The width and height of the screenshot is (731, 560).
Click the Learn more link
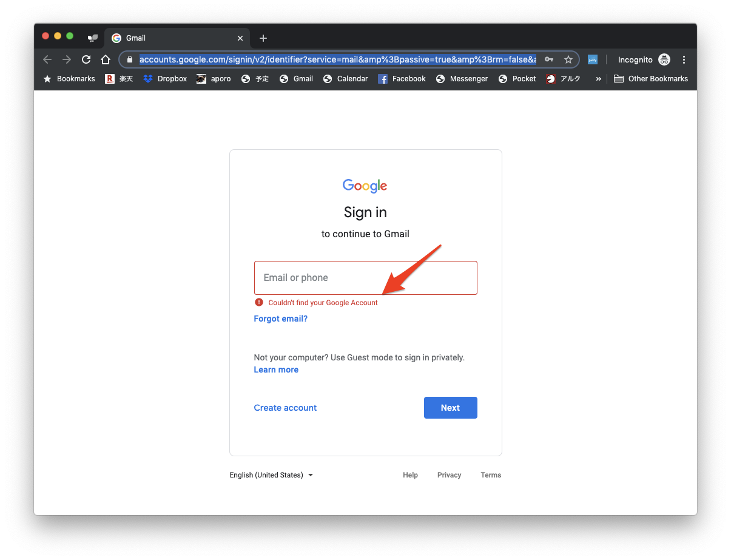(x=276, y=369)
